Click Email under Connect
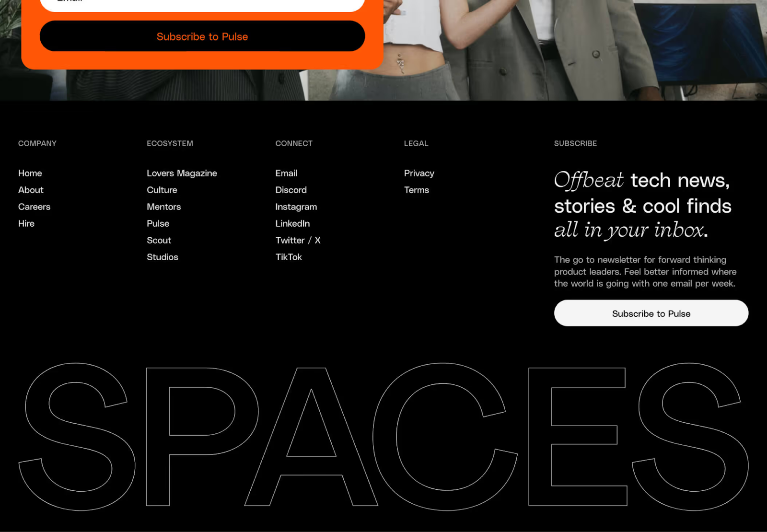The height and width of the screenshot is (532, 767). pos(286,173)
